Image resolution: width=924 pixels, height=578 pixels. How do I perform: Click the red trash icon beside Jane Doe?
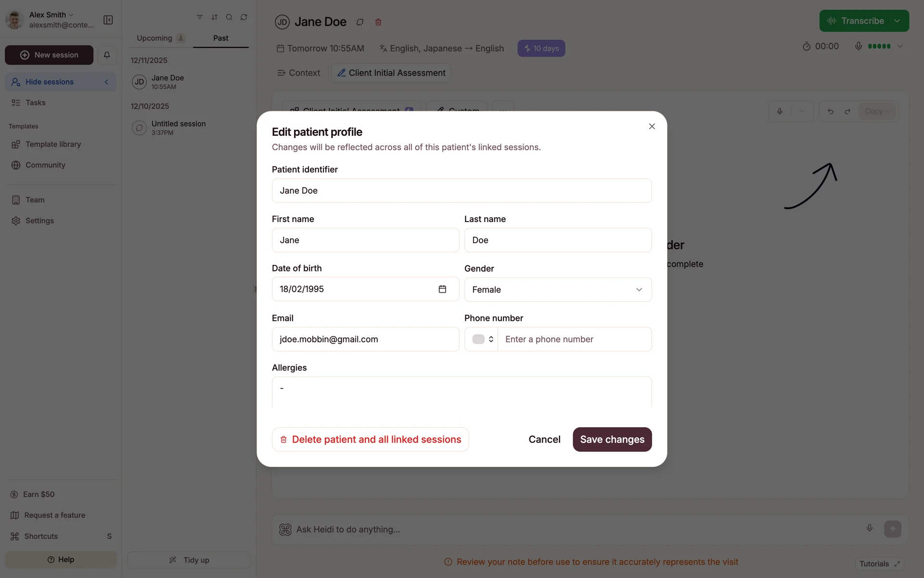[x=378, y=22]
